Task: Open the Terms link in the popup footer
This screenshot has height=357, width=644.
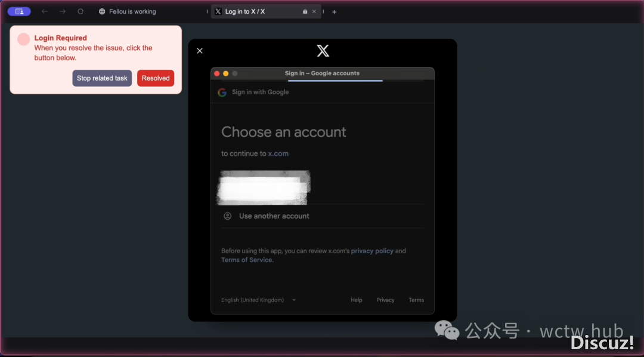Action: [x=416, y=300]
